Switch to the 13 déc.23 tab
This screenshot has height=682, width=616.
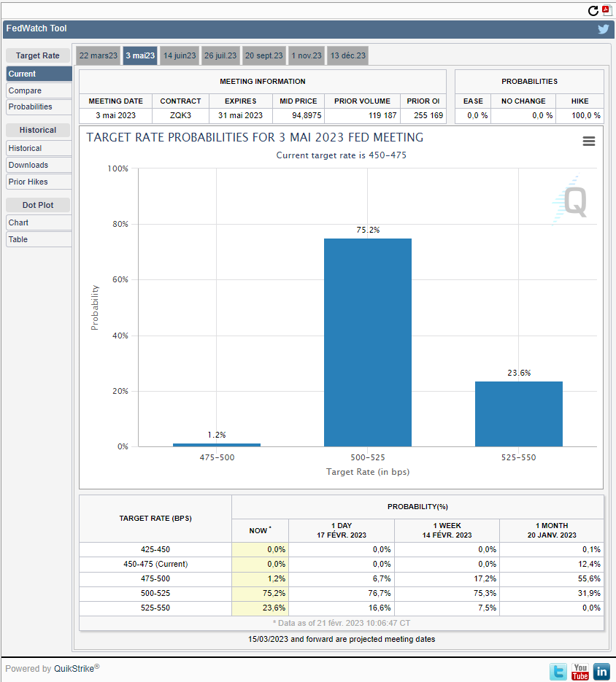click(348, 55)
